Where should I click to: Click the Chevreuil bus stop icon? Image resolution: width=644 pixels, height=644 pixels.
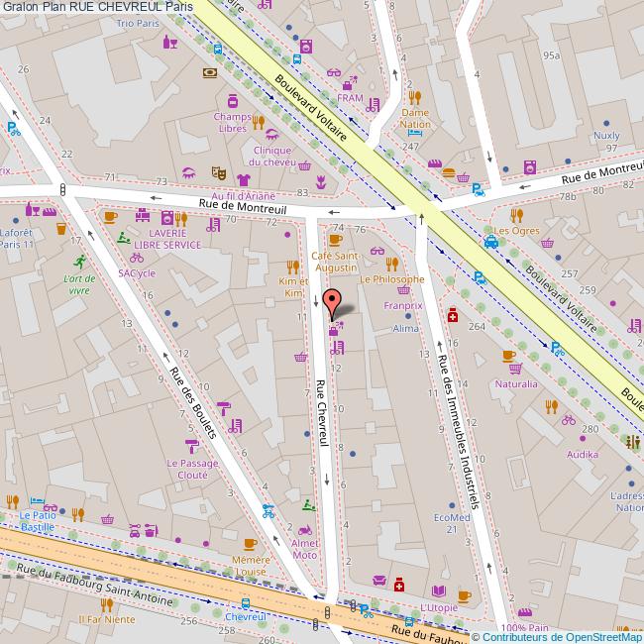point(245,602)
